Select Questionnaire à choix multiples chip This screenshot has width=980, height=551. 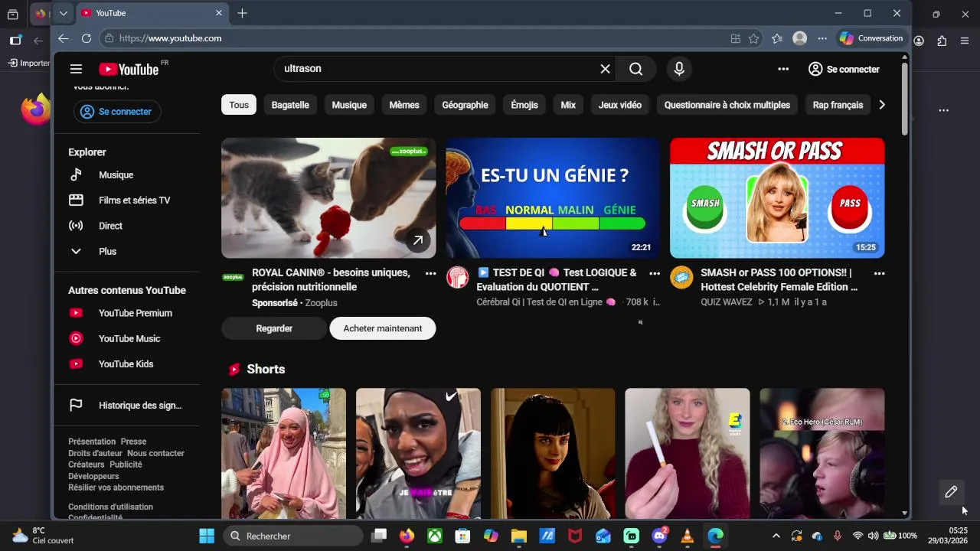pyautogui.click(x=727, y=105)
